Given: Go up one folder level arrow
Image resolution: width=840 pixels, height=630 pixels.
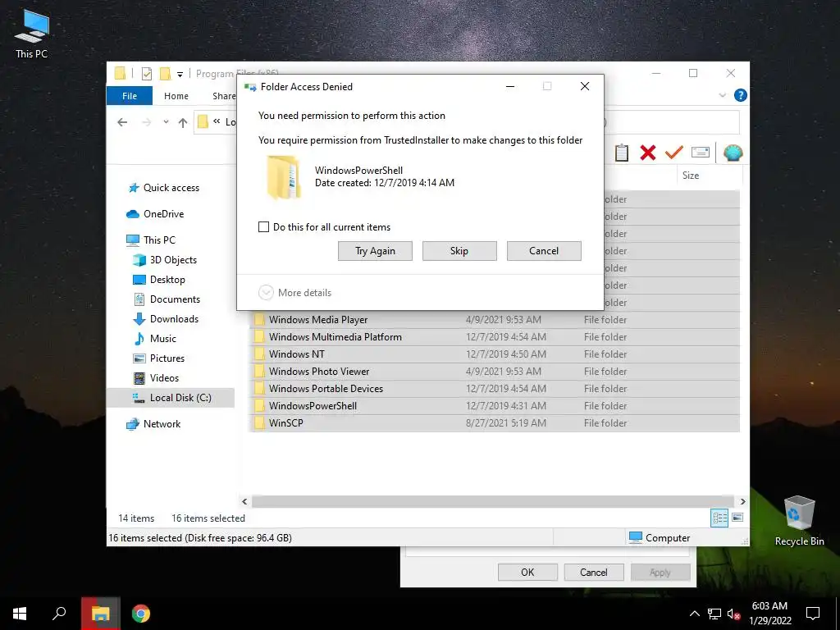Looking at the screenshot, I should [x=183, y=122].
